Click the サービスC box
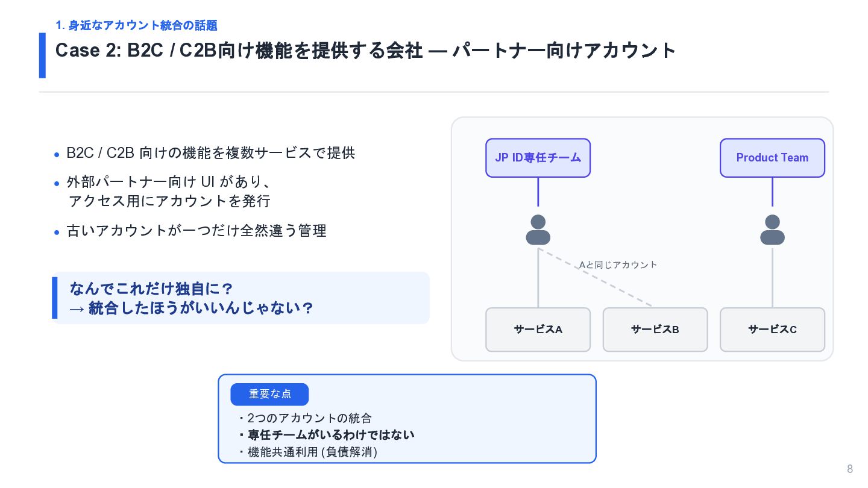This screenshot has width=868, height=488. pos(772,330)
